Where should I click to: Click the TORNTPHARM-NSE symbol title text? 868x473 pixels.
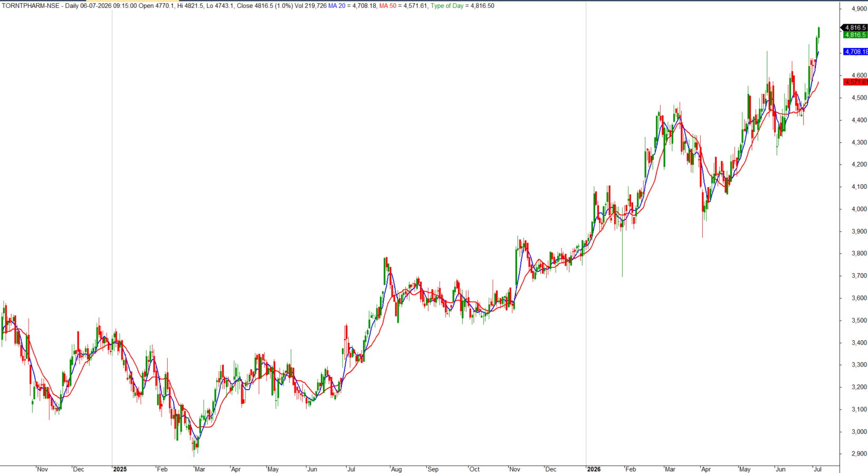tap(31, 6)
